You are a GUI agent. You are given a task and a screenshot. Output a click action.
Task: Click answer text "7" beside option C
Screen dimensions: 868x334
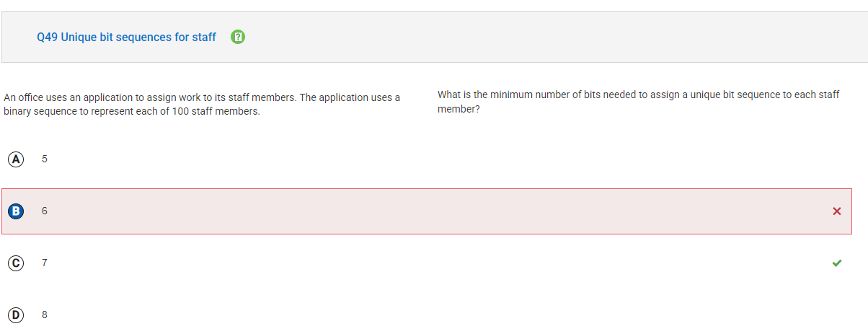45,263
